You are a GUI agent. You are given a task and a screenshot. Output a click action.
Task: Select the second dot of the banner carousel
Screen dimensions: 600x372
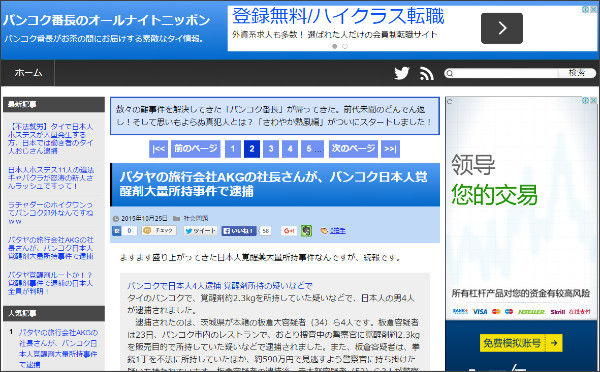pyautogui.click(x=345, y=46)
